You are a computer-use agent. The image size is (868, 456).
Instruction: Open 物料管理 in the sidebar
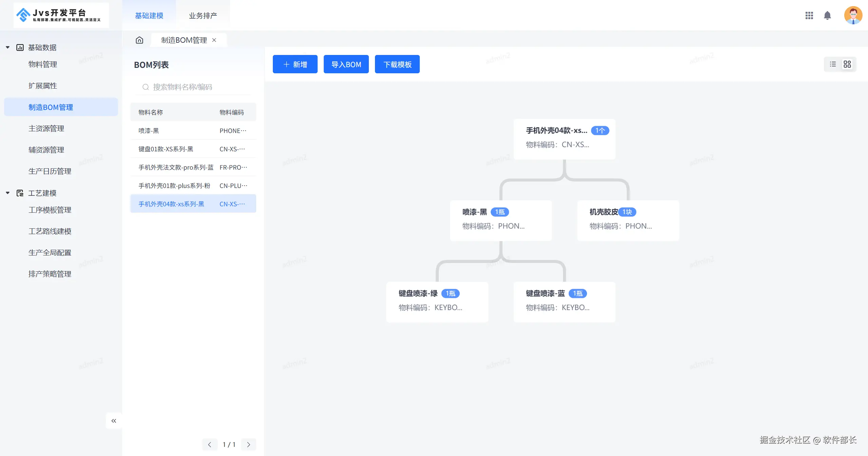pyautogui.click(x=43, y=64)
